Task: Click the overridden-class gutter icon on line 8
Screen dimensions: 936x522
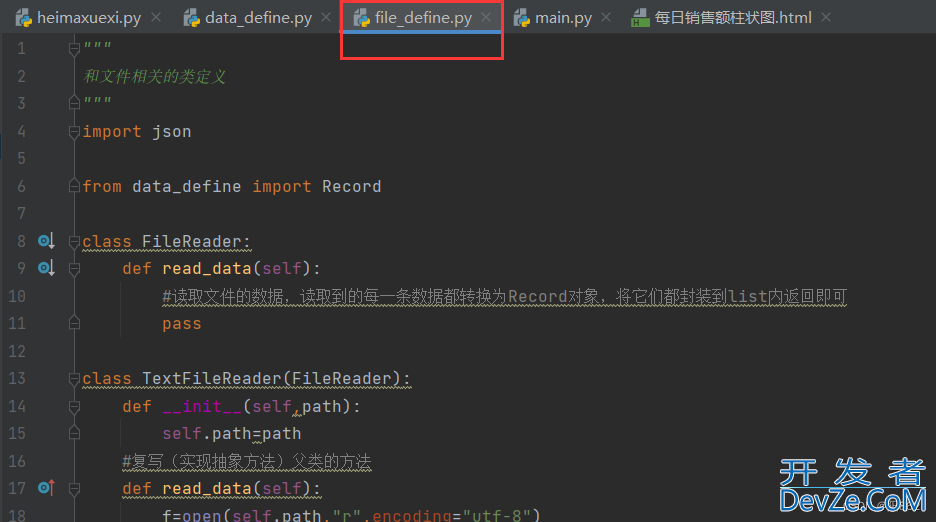Action: [x=46, y=241]
